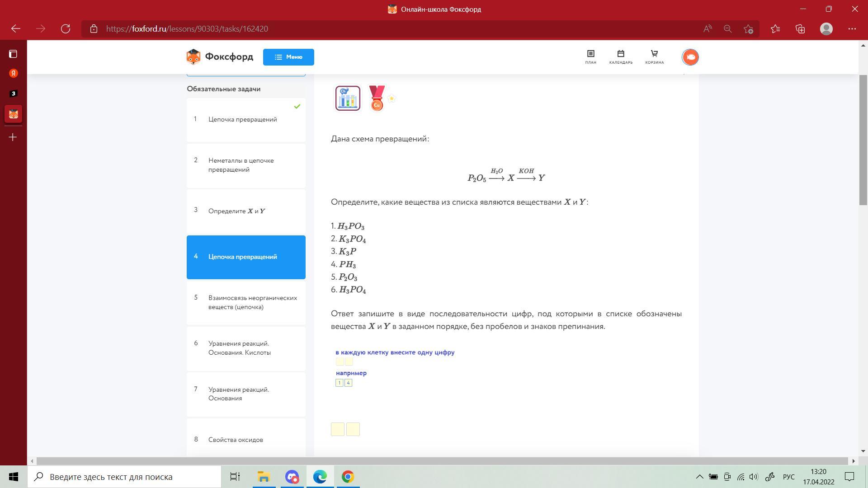Viewport: 868px width, 488px height.
Task: Add a new sidebar tab with the plus icon
Action: click(13, 137)
